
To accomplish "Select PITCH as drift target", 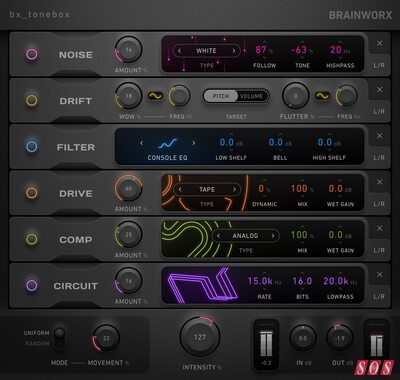I will [220, 96].
